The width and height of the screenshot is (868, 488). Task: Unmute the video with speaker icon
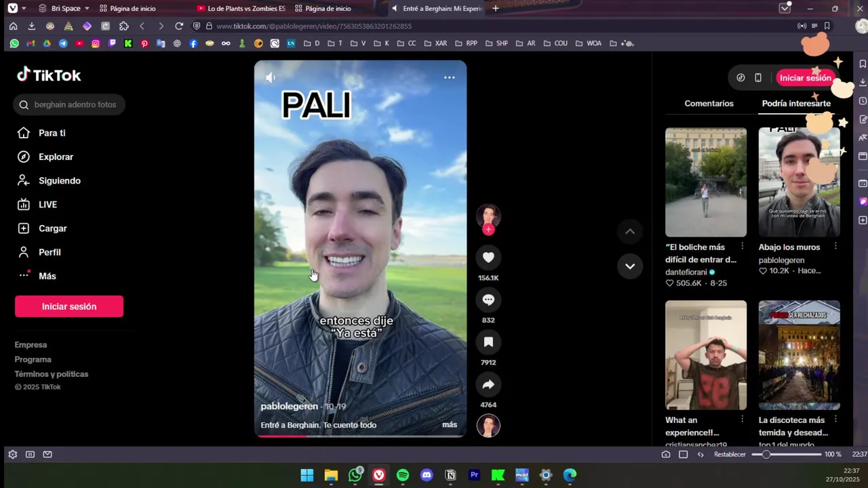pos(271,77)
